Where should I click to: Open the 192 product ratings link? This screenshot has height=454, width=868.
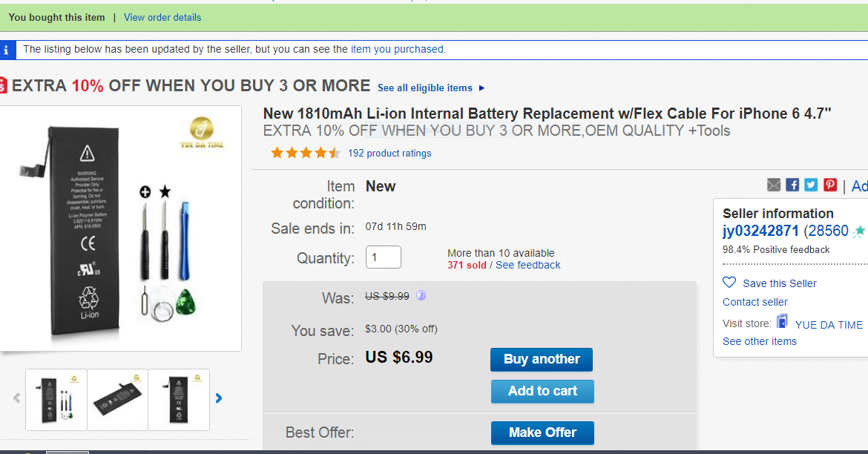389,153
